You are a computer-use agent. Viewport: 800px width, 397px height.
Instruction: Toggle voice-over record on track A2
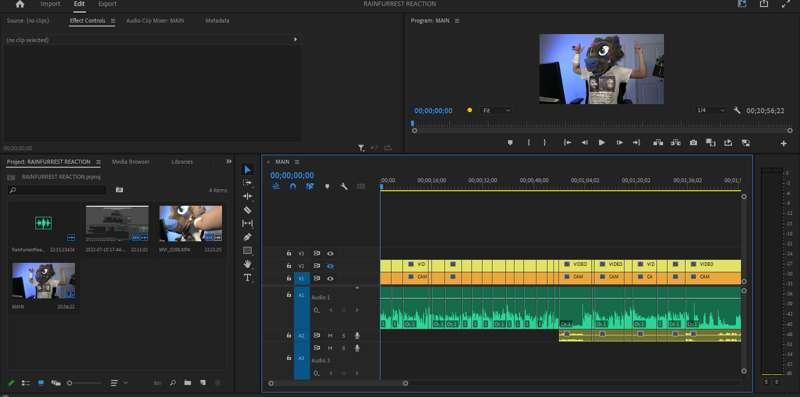357,335
